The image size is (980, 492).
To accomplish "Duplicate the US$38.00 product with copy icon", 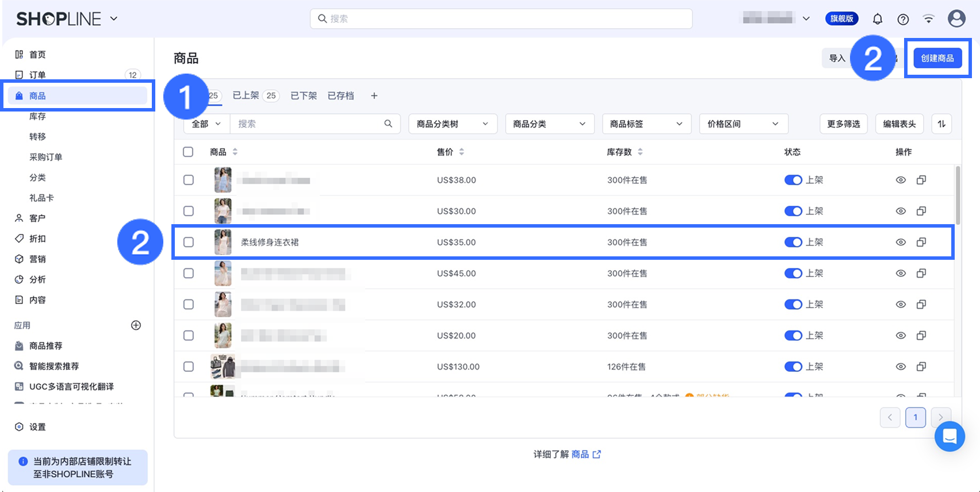I will (x=921, y=180).
